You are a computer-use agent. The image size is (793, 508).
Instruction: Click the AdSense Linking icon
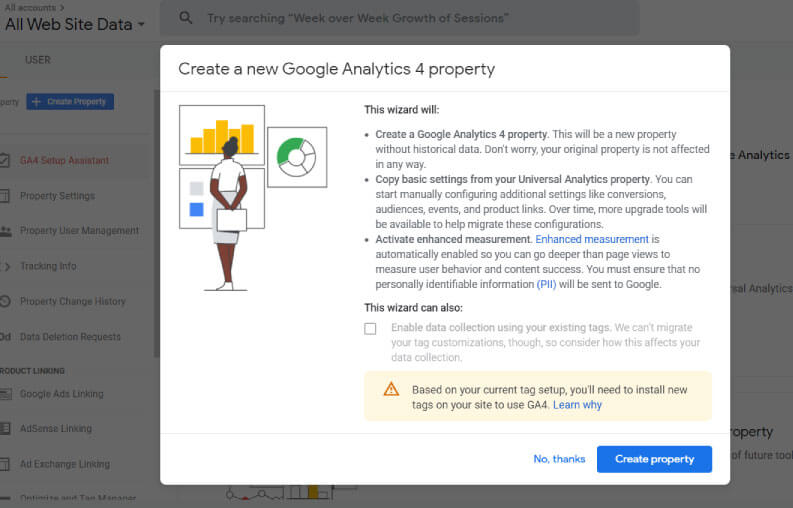coord(5,429)
